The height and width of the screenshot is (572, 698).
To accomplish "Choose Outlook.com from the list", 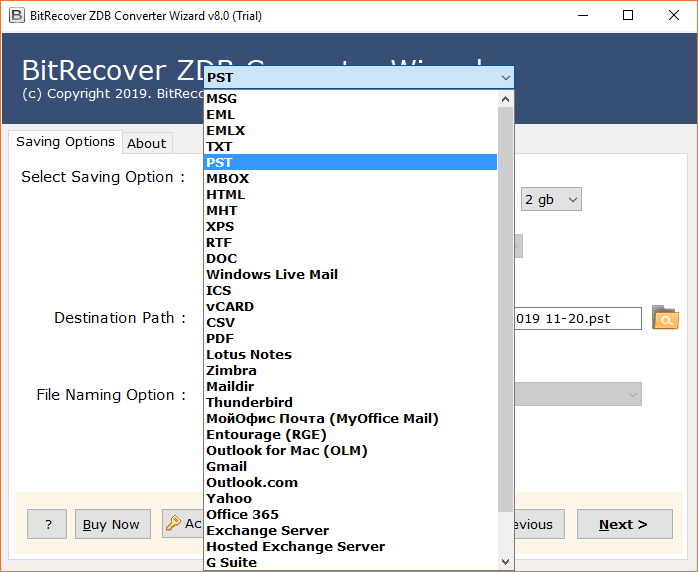I will (350, 483).
